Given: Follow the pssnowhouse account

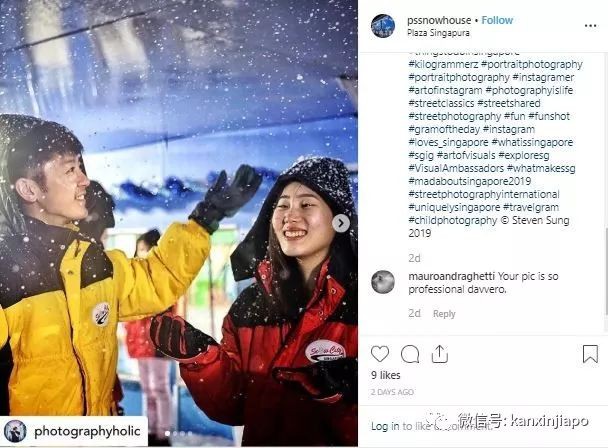Looking at the screenshot, I should [497, 20].
